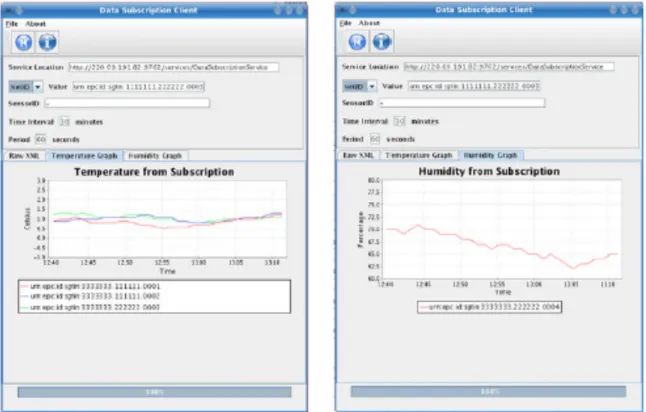Screen dimensions: 646x412
Task: Minimize the Temperature graph window
Action: 278,10
